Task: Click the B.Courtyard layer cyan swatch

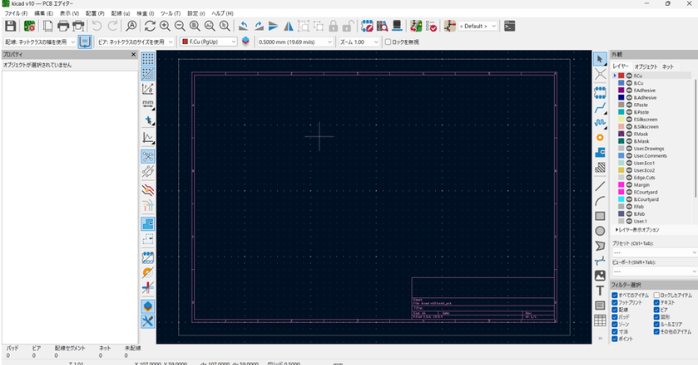Action: pos(621,199)
